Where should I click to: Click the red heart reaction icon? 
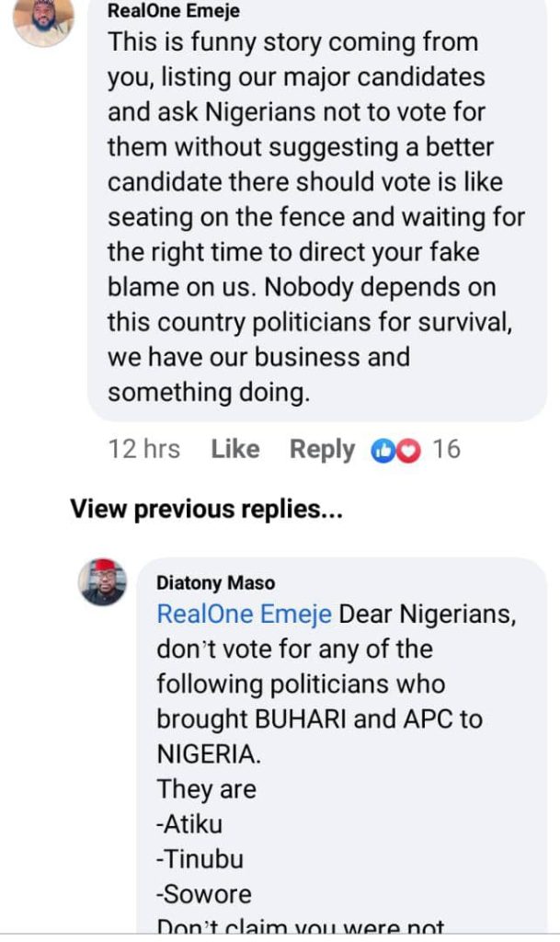406,450
